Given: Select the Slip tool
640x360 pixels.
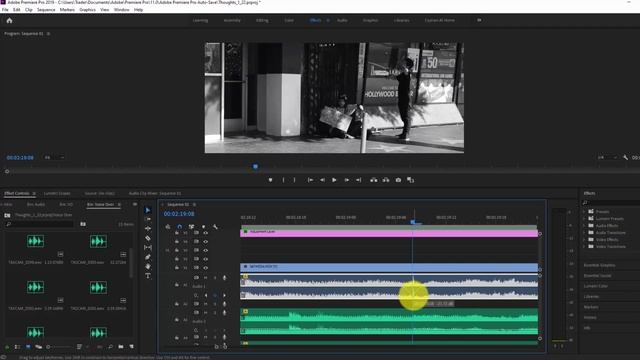Looking at the screenshot, I should (148, 247).
